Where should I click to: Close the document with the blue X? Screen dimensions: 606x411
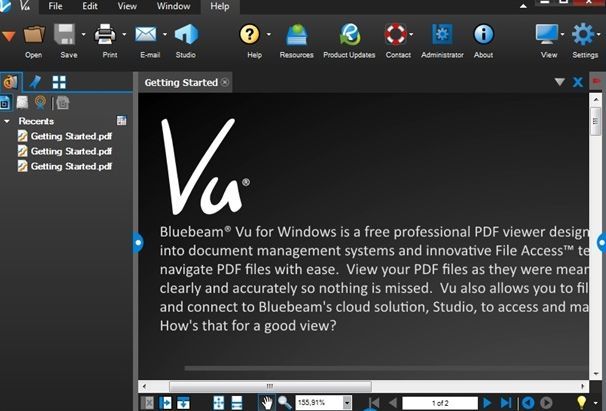578,82
